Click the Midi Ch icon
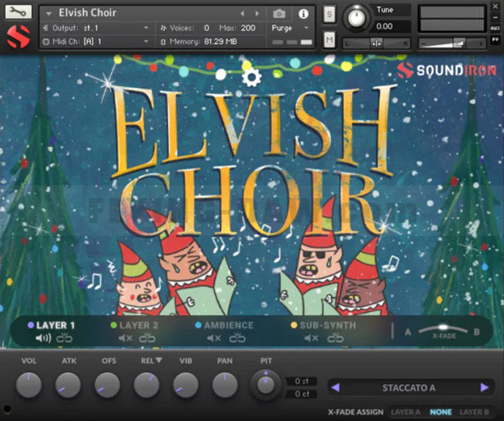504x421 pixels. (46, 42)
